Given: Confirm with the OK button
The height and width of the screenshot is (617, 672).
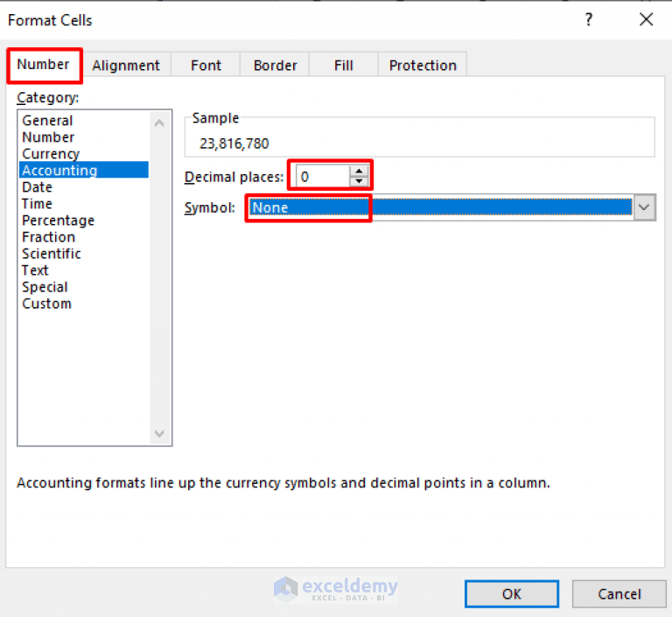Looking at the screenshot, I should (512, 594).
